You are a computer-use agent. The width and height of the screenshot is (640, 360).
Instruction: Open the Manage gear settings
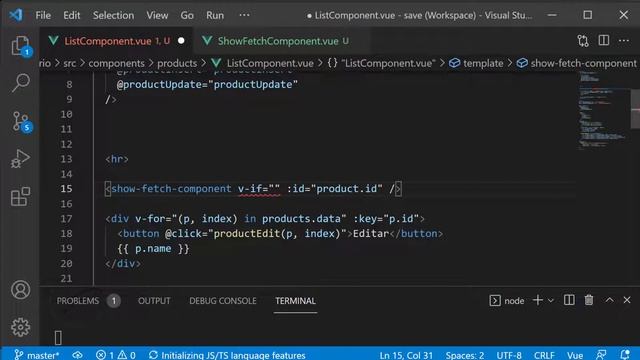20,327
